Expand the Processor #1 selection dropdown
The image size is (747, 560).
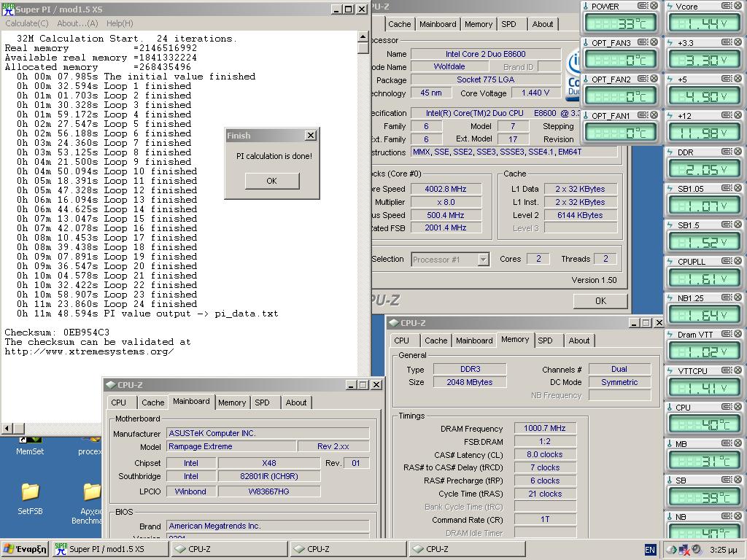pyautogui.click(x=484, y=260)
